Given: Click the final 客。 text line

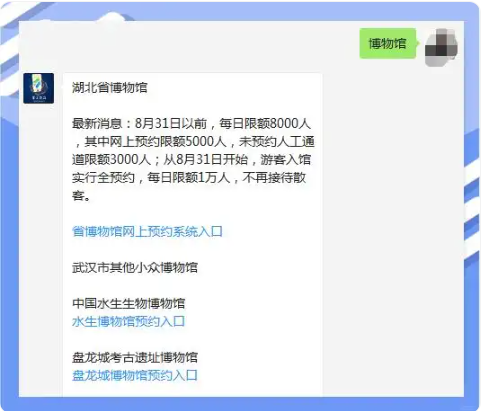Looking at the screenshot, I should (x=81, y=195).
